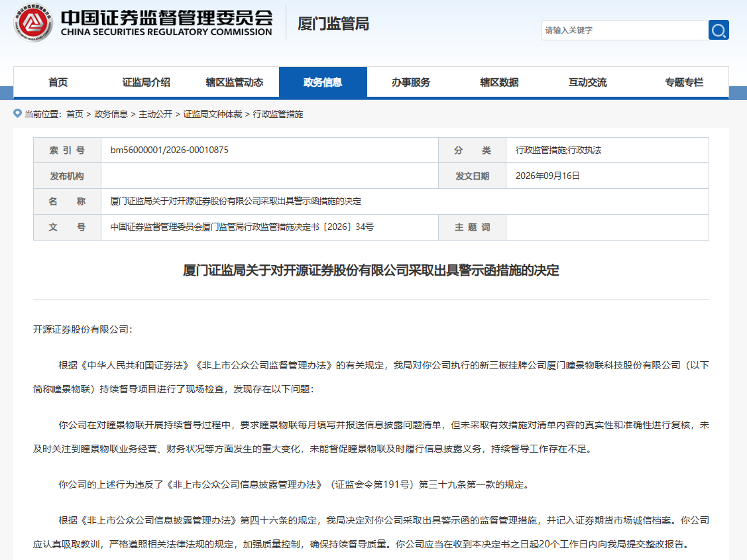Select the 政务信息 navigation tab
Viewport: 747px width, 560px height.
tap(323, 82)
